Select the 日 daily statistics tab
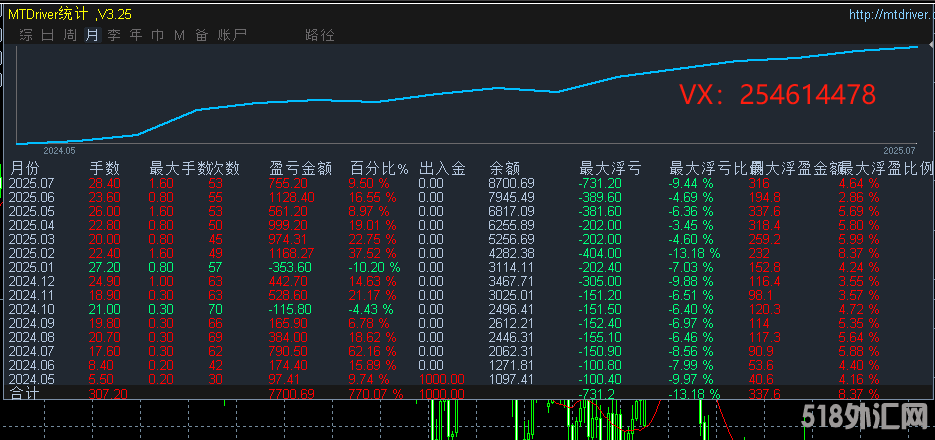The image size is (935, 440). [48, 35]
